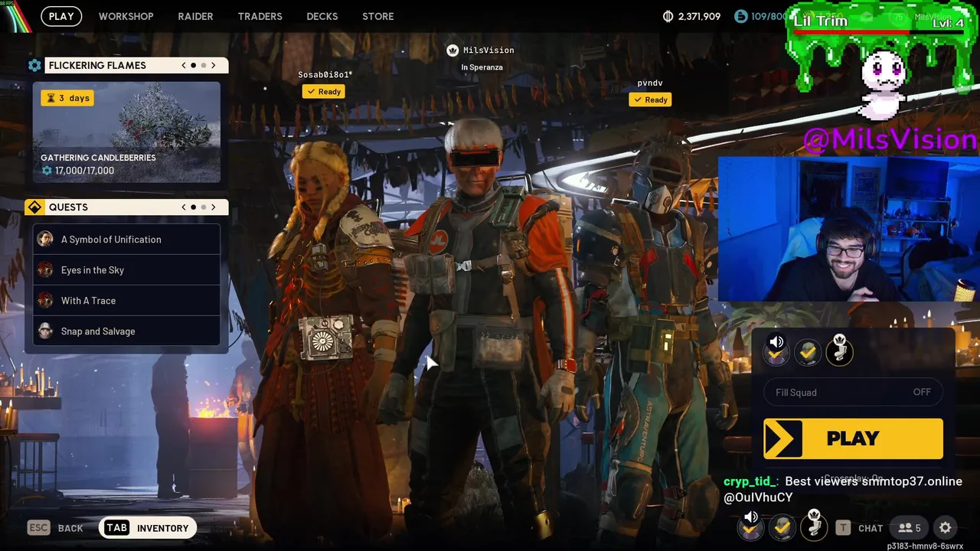The width and height of the screenshot is (980, 551).
Task: Select second page dot in Flickering Flames header
Action: click(x=204, y=66)
